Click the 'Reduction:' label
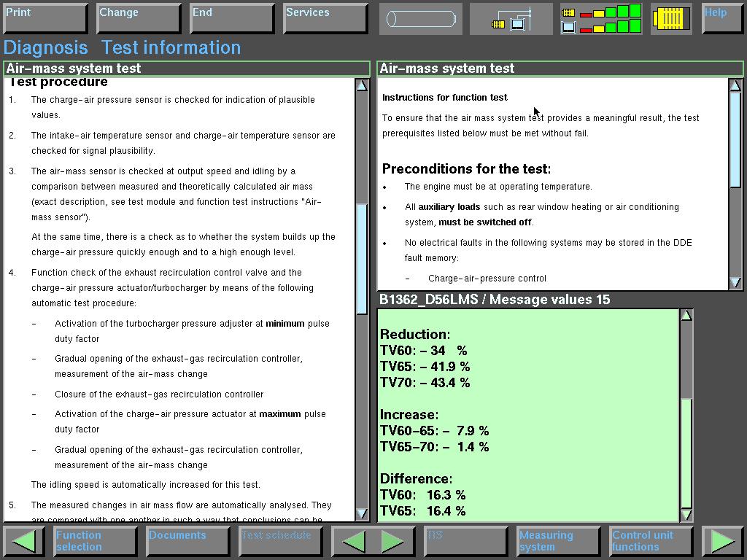The image size is (747, 560). (415, 334)
